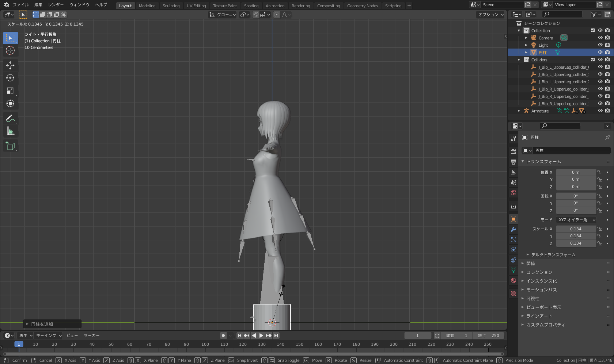Disable Camera in renders
The image size is (614, 364).
point(607,38)
